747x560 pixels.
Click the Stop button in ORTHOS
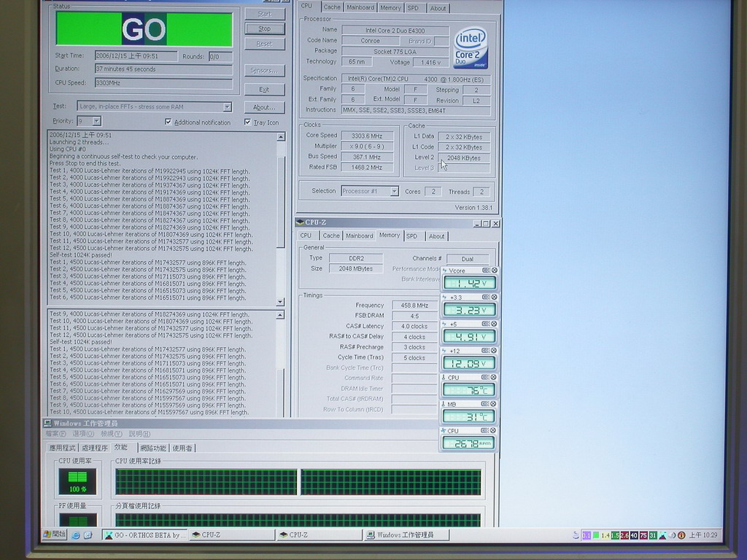pos(264,28)
